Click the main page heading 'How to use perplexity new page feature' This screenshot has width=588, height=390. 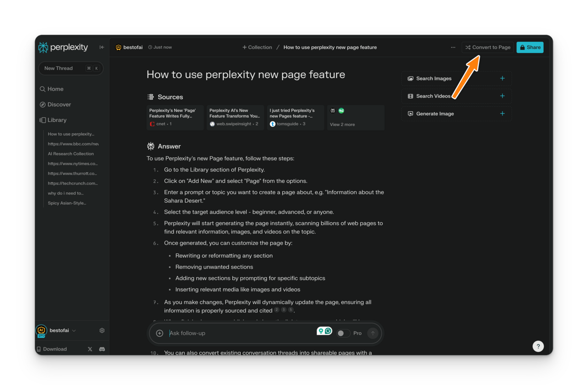click(246, 75)
